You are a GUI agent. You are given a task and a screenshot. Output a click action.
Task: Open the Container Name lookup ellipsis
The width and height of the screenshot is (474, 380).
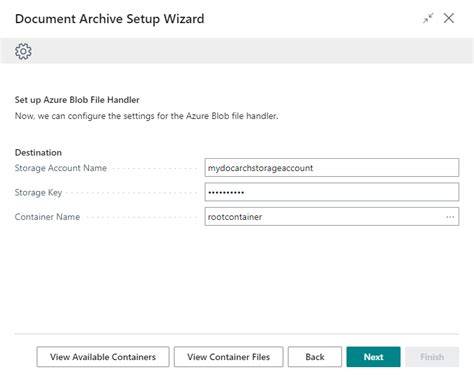450,217
